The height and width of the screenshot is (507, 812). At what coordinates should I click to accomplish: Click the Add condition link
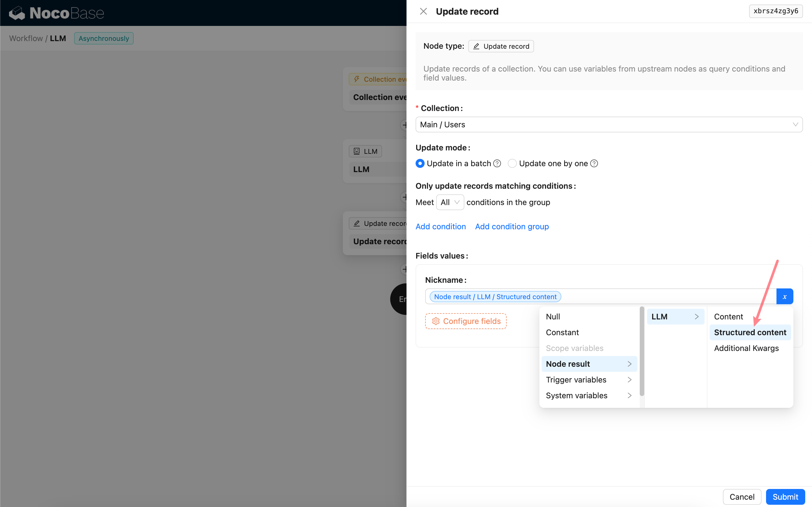pyautogui.click(x=441, y=226)
